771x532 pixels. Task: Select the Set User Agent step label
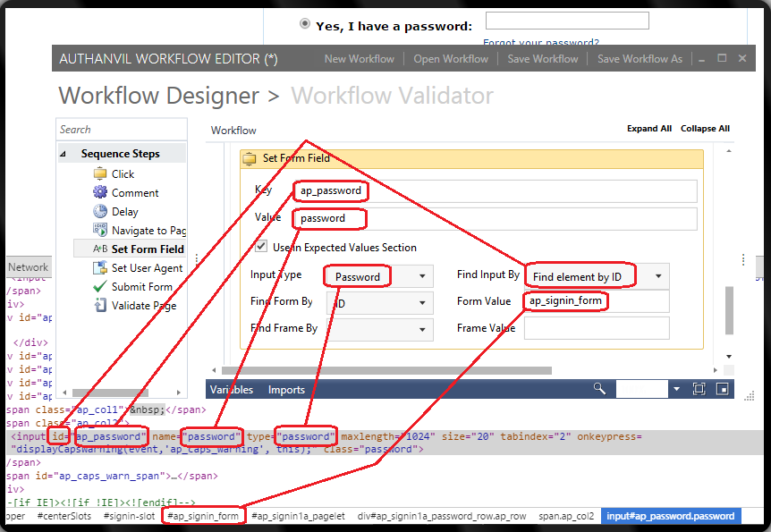(x=147, y=268)
